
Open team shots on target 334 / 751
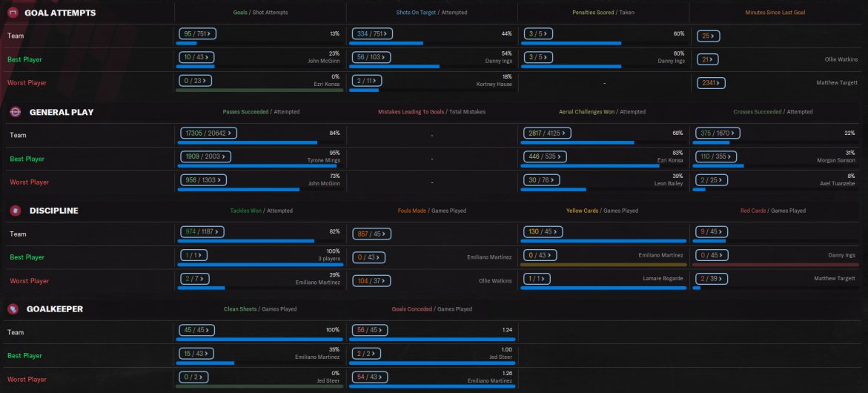[372, 34]
